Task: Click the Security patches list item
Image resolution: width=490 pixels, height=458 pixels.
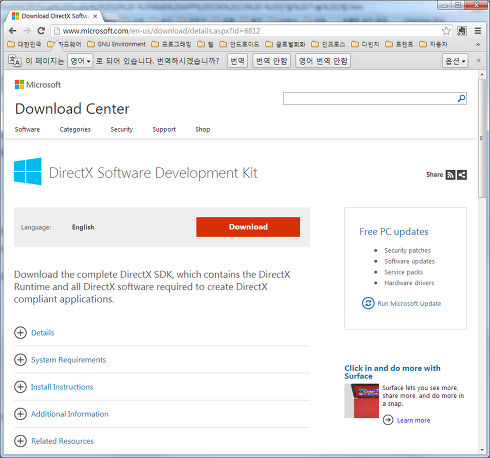Action: [x=407, y=250]
